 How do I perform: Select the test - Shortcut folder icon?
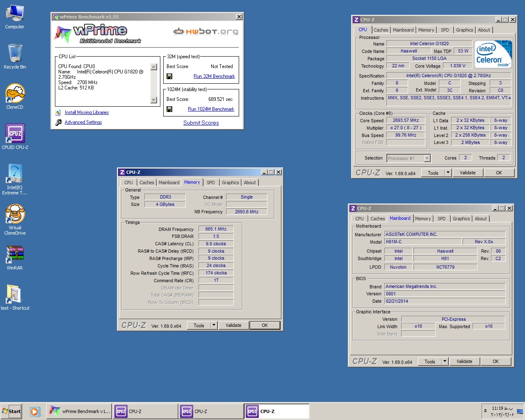pos(15,298)
